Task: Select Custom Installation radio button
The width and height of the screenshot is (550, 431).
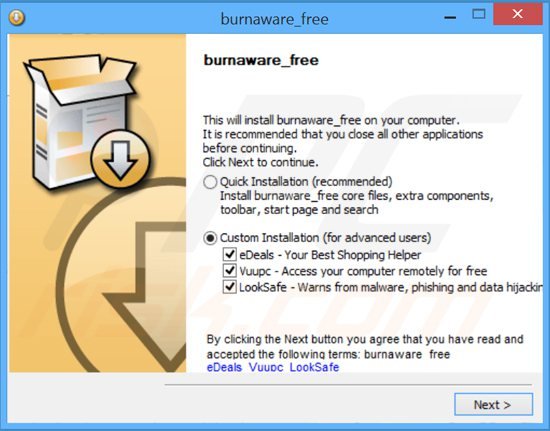Action: coord(210,238)
